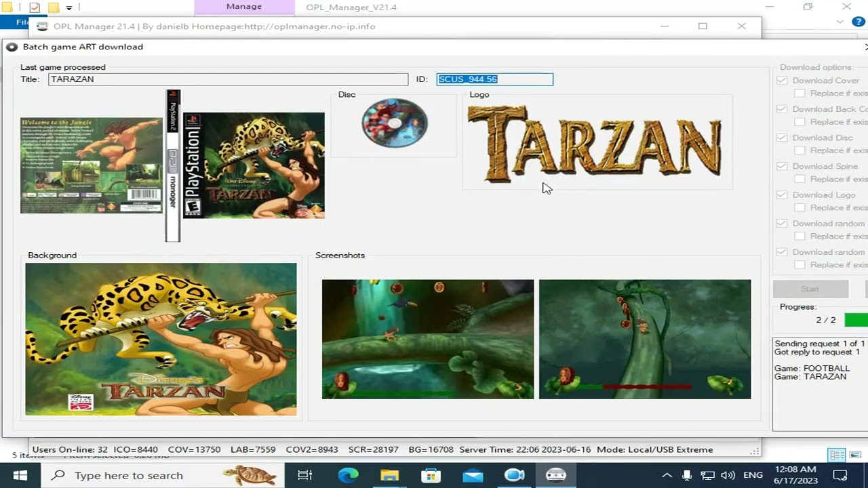This screenshot has height=488, width=868.
Task: Switch the ENG input language indicator
Action: point(753,475)
